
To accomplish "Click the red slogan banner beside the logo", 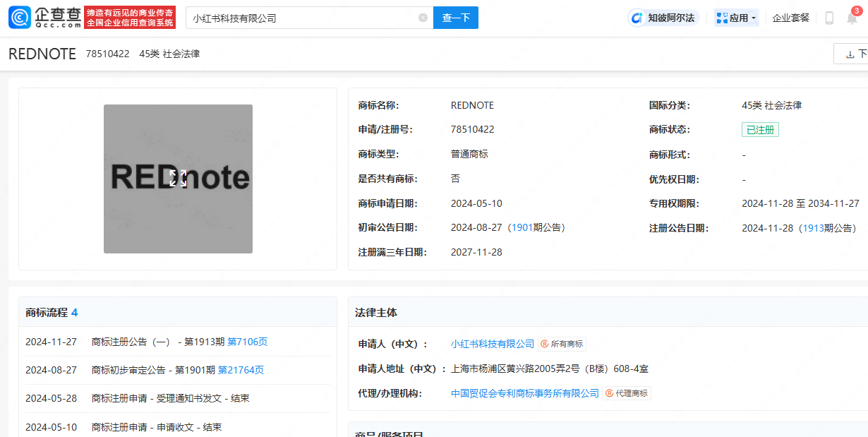I will coord(130,18).
